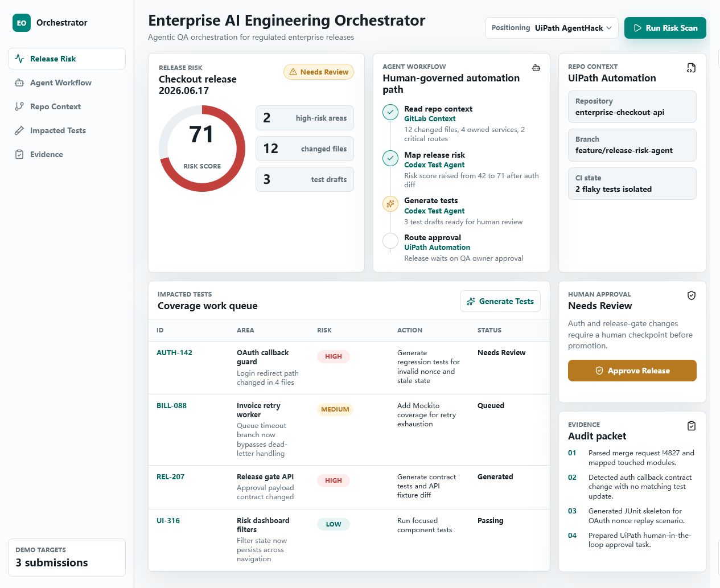The image size is (720, 588).
Task: Open the Release Risk navigation item
Action: pos(67,59)
